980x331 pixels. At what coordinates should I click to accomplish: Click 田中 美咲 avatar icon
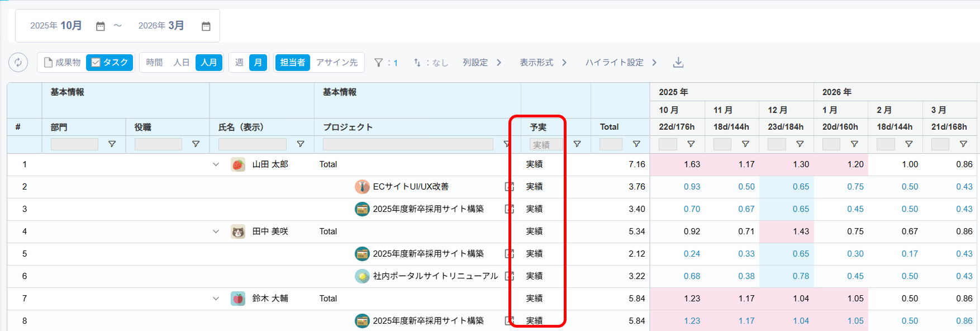click(238, 231)
